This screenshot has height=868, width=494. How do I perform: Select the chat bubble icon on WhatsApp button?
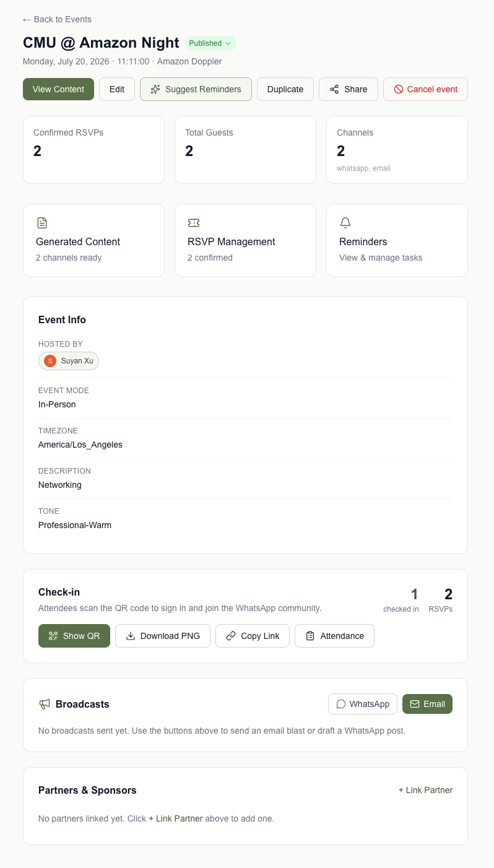341,704
